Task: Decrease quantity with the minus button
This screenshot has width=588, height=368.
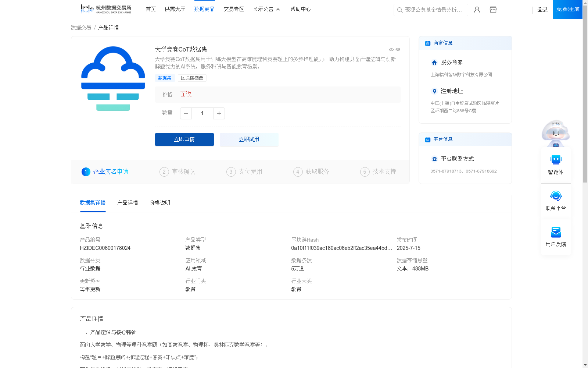Action: 186,113
